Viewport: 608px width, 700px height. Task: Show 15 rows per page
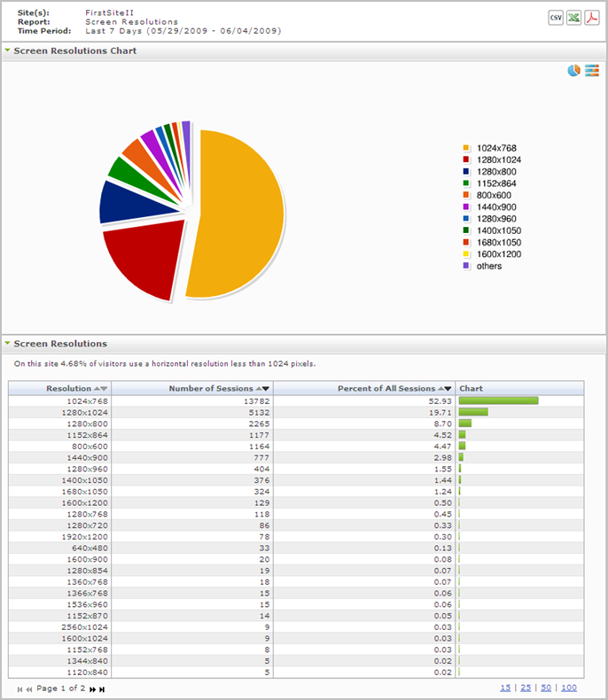[x=505, y=688]
